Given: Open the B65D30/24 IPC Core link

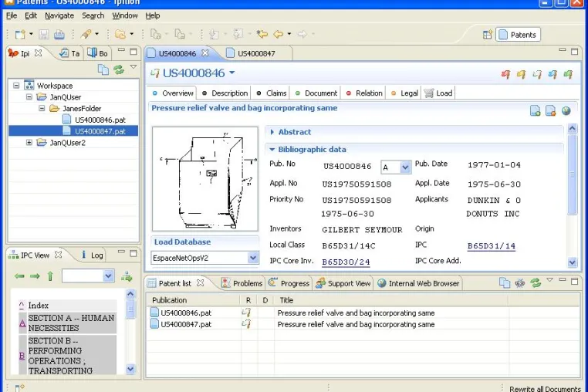Looking at the screenshot, I should point(346,262).
